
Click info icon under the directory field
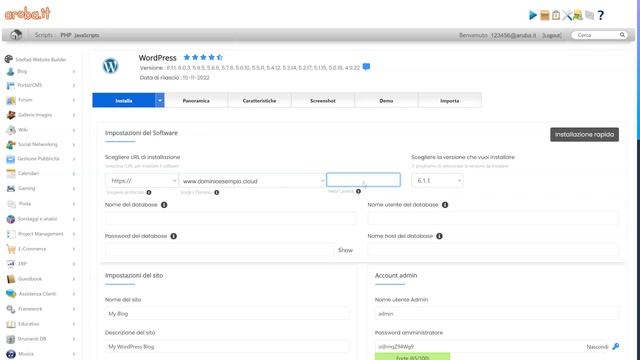358,191
